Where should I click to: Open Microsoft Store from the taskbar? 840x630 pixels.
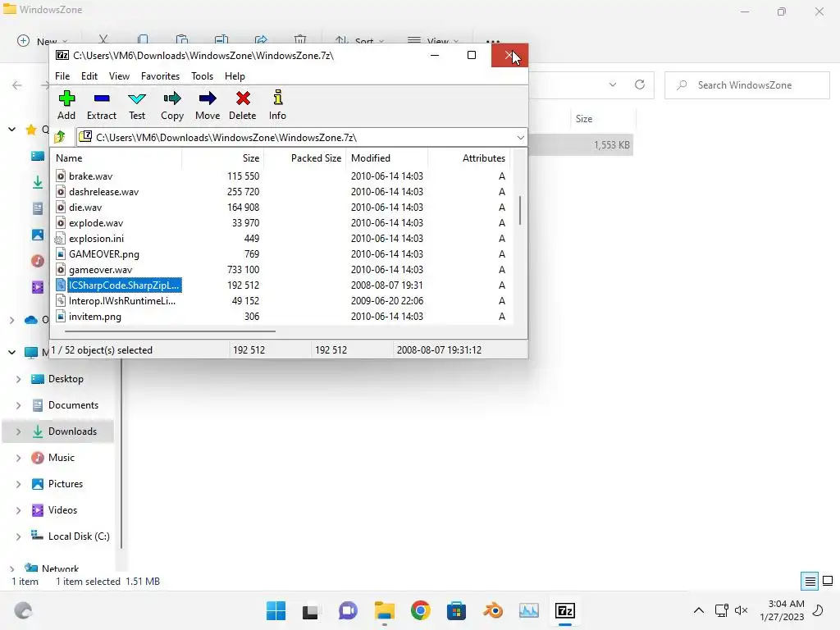(x=456, y=610)
